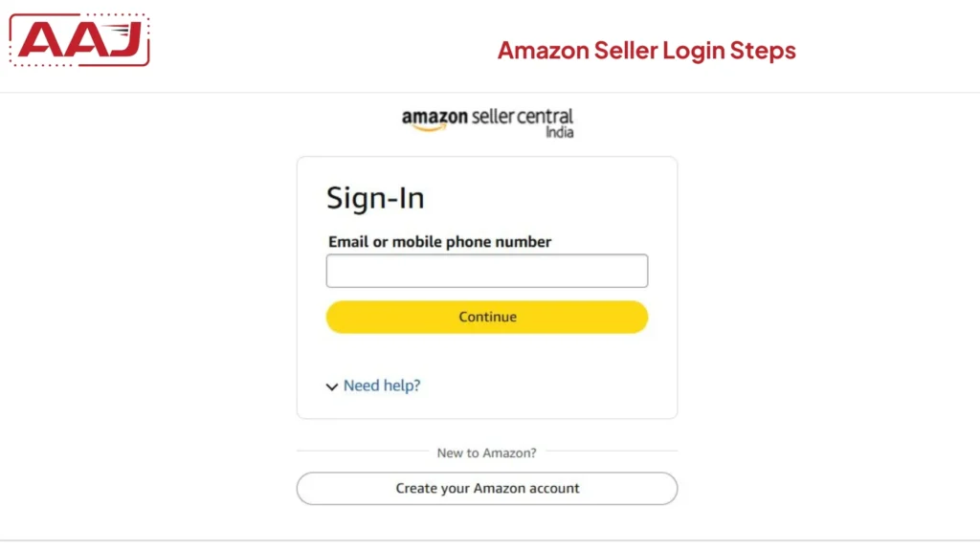Click the yellow Continue bar

(x=486, y=317)
